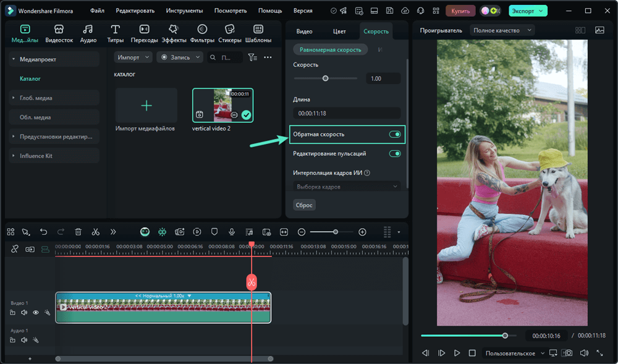Expand more timeline tools chevrons
Viewport: 618px width, 364px height.
click(113, 232)
